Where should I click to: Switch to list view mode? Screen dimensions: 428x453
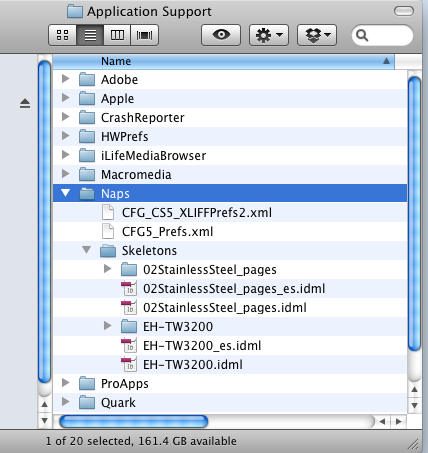pyautogui.click(x=90, y=35)
